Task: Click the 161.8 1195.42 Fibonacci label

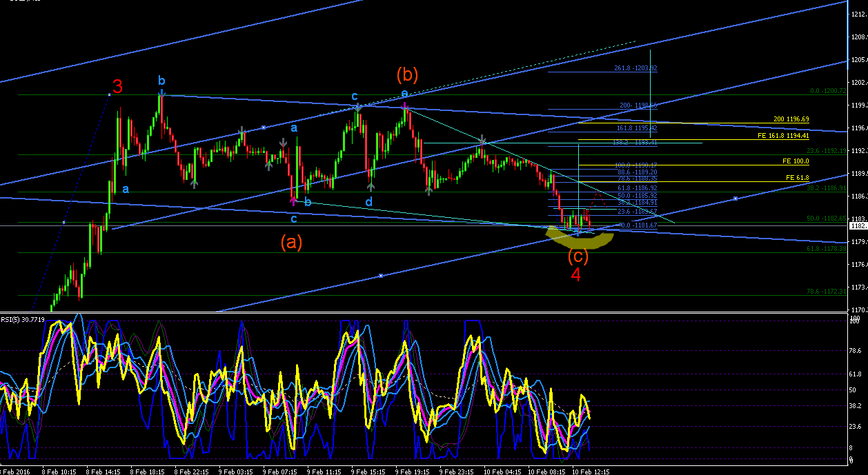Action: (x=637, y=128)
